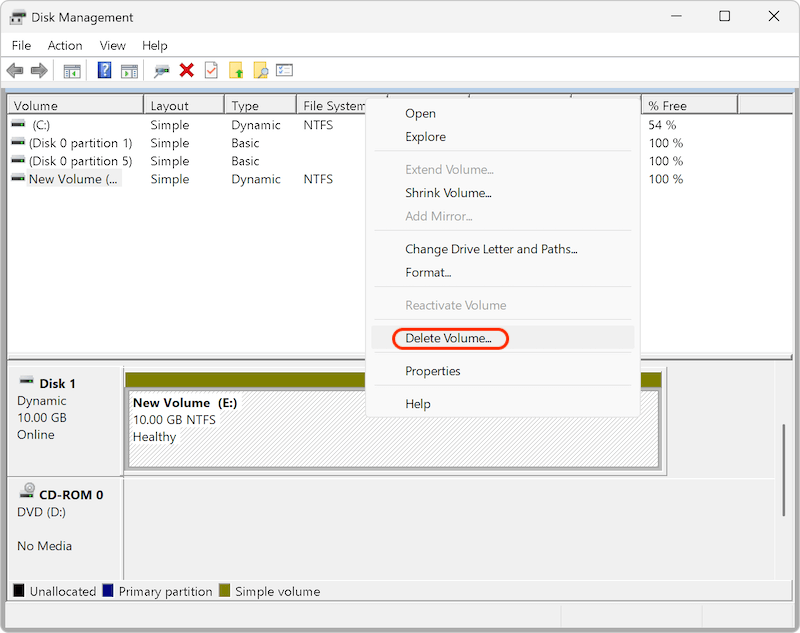Image resolution: width=800 pixels, height=633 pixels.
Task: Click the Back navigation arrow
Action: pos(14,70)
